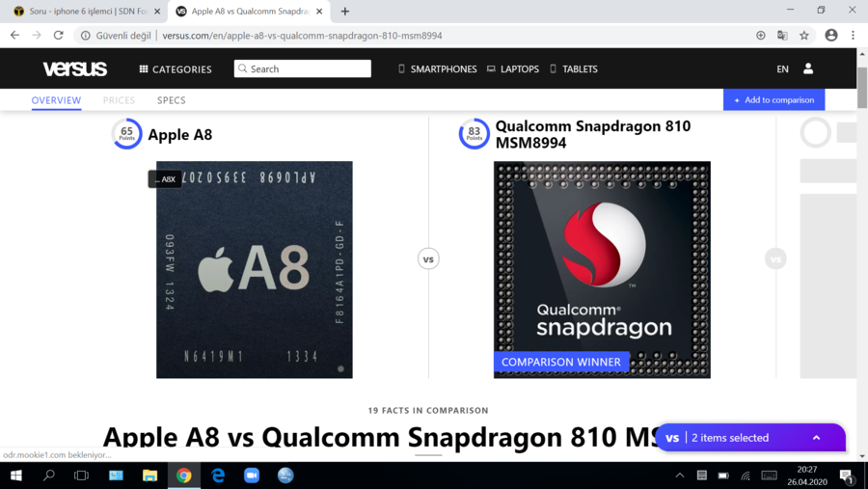Switch to the Soru iphone 6 işlemci tab

pos(83,11)
